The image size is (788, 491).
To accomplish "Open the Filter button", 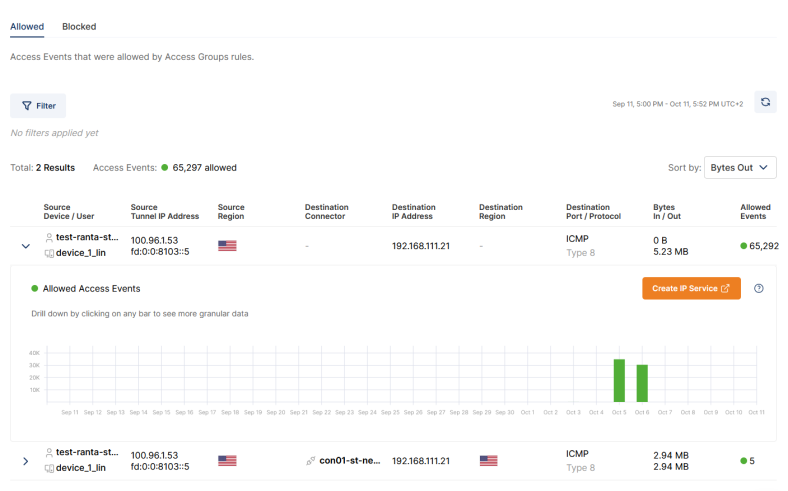I will [38, 105].
